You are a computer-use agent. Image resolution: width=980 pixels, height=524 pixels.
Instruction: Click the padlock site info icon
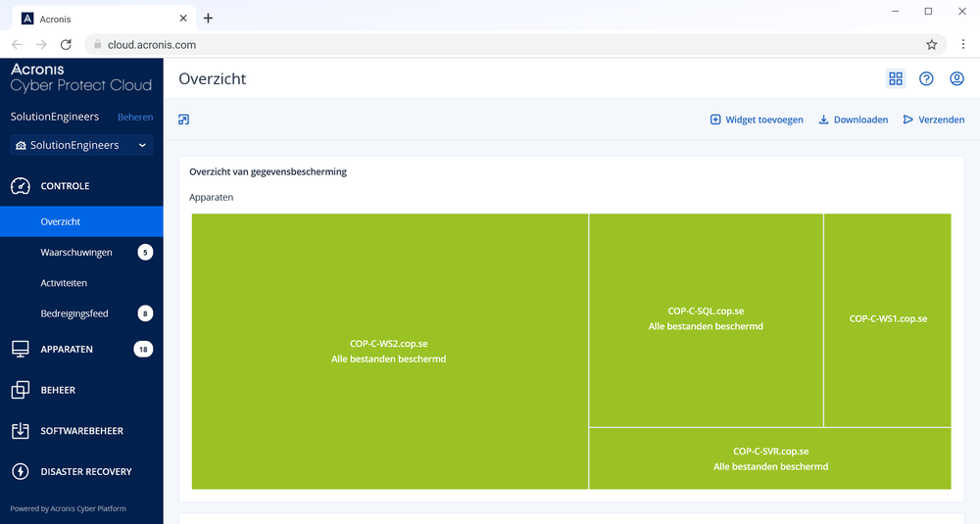(97, 44)
